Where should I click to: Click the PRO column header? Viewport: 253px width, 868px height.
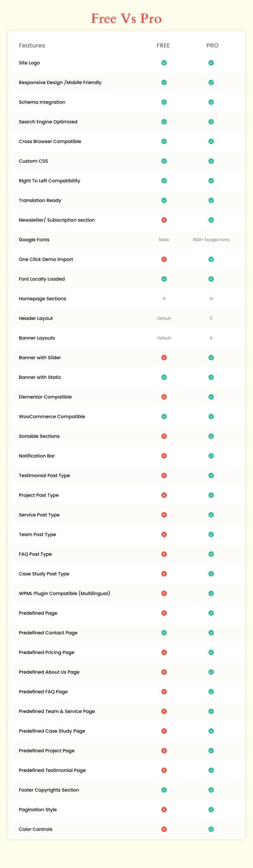pyautogui.click(x=212, y=45)
